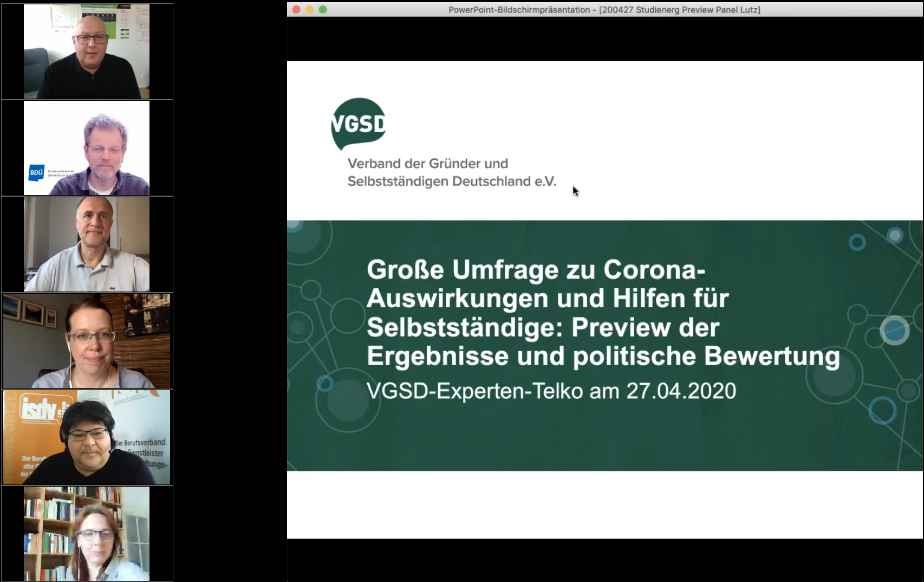Click the red close window button
The image size is (924, 582).
pos(296,9)
